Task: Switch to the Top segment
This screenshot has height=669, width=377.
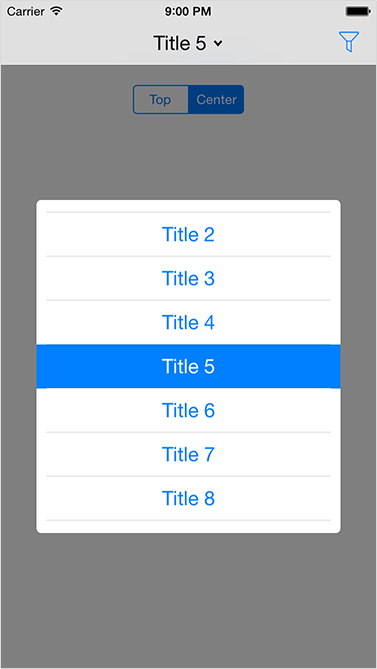Action: (x=160, y=99)
